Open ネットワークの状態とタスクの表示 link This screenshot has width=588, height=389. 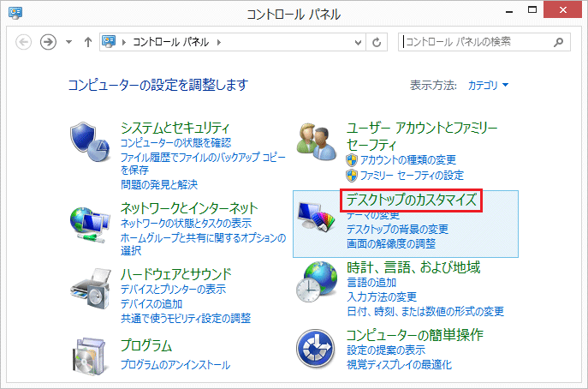coord(186,223)
